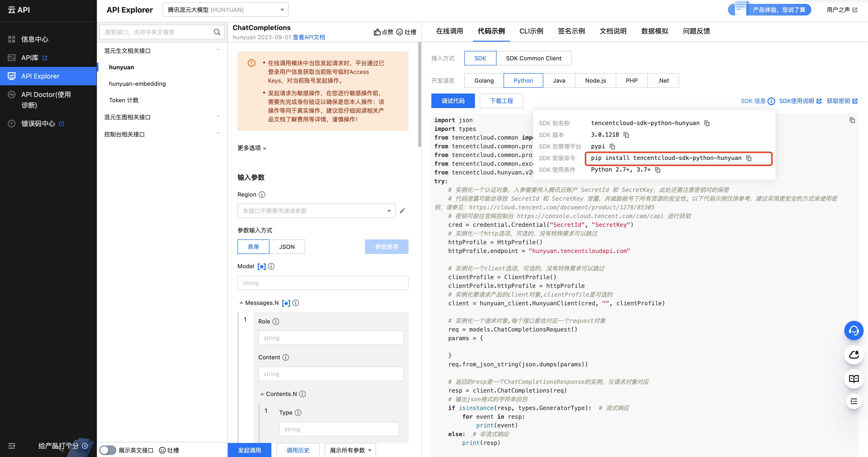Image resolution: width=868 pixels, height=457 pixels.
Task: Click the Content info icon
Action: click(286, 358)
